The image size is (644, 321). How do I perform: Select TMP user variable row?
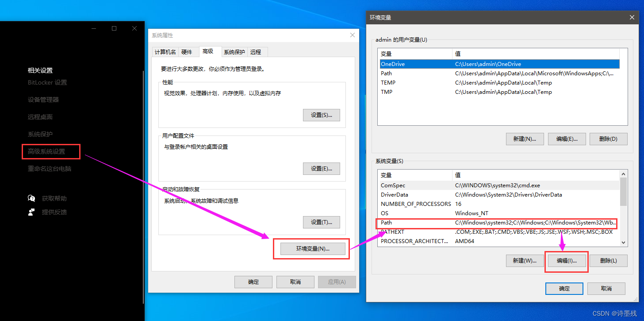pos(499,92)
